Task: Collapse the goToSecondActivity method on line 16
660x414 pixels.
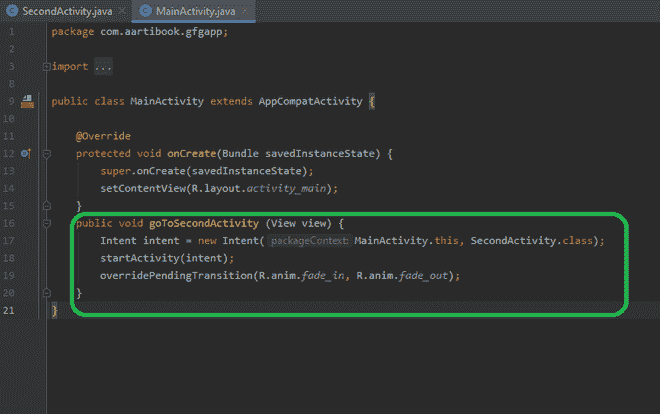Action: click(46, 223)
